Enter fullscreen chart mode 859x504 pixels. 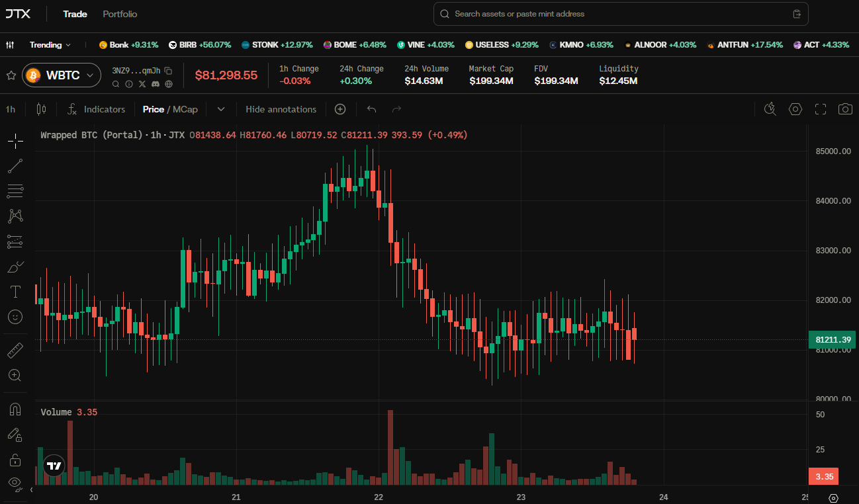821,109
